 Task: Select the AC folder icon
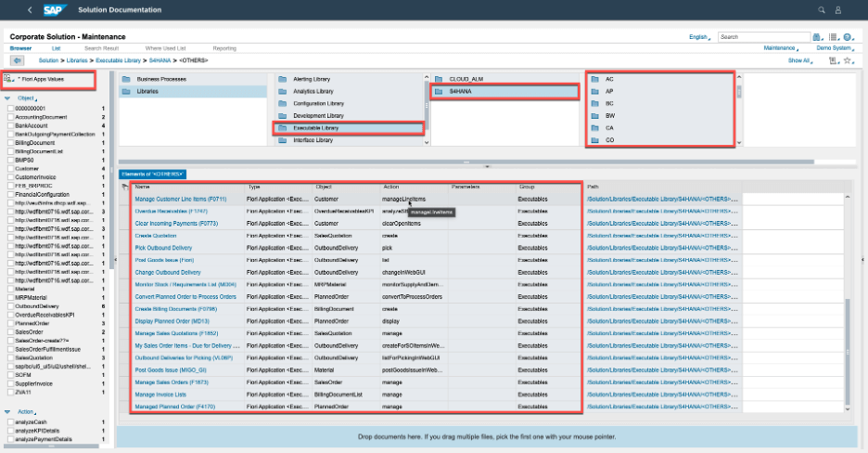[595, 79]
